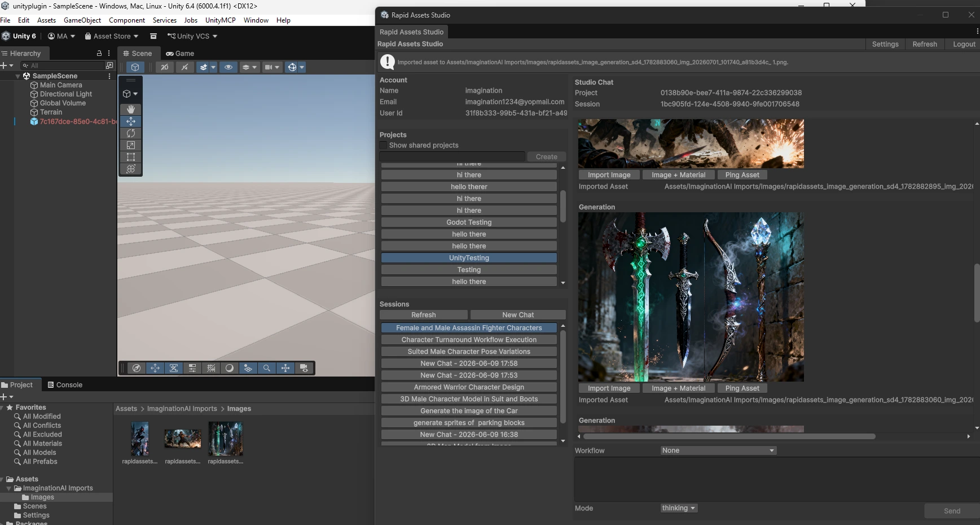Click the grid lines icon in bottom overlay
980x525 pixels.
[211, 368]
